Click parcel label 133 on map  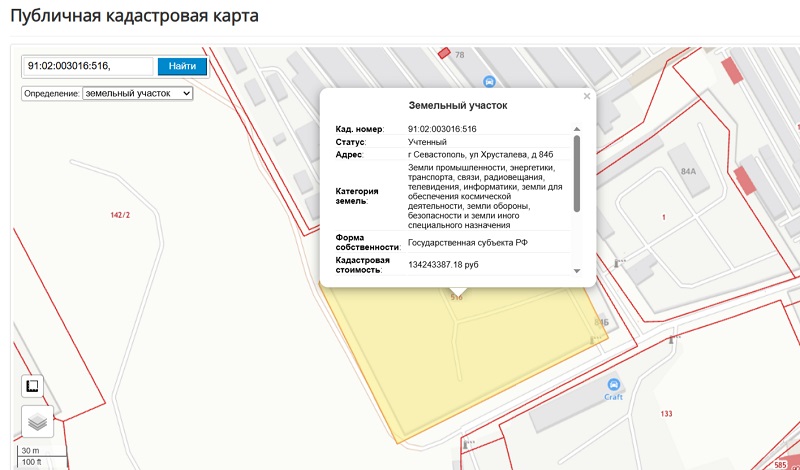[x=667, y=413]
